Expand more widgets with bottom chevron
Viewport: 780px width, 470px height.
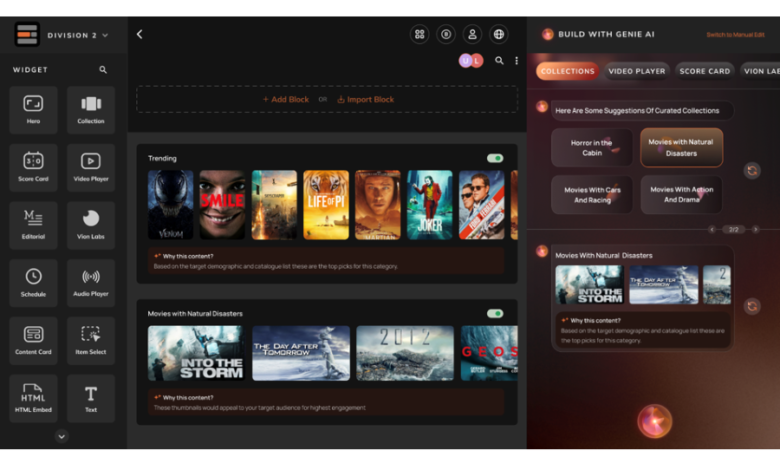tap(62, 437)
